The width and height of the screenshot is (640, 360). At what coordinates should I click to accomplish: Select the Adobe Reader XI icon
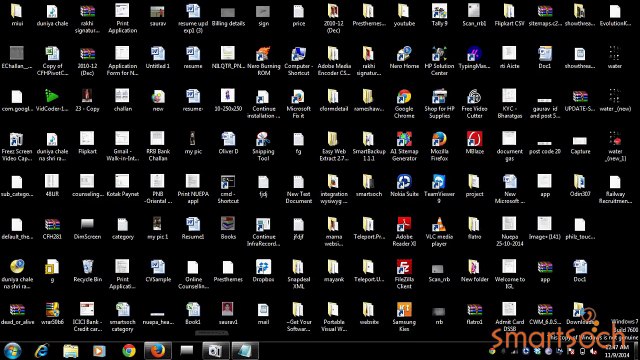[404, 231]
